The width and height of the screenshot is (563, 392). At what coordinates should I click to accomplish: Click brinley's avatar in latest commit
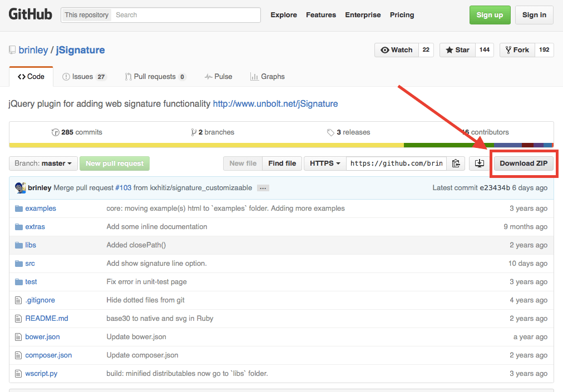21,188
